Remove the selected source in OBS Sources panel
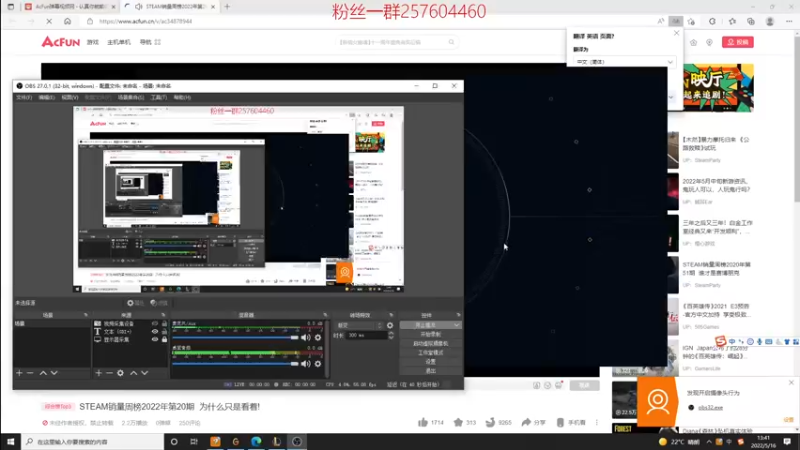 pos(109,373)
